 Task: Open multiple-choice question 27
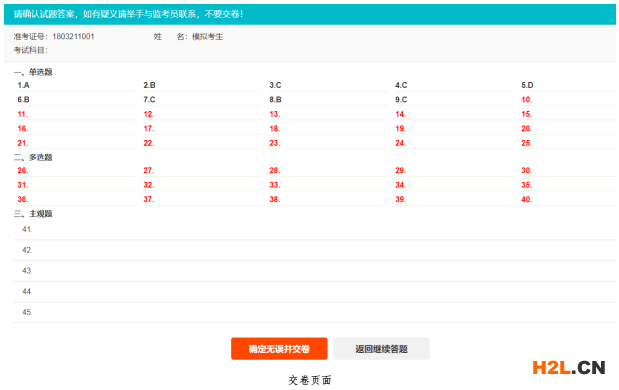pyautogui.click(x=148, y=170)
